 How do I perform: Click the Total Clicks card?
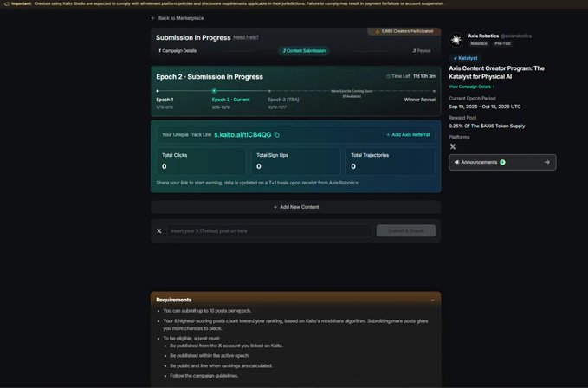(x=201, y=162)
